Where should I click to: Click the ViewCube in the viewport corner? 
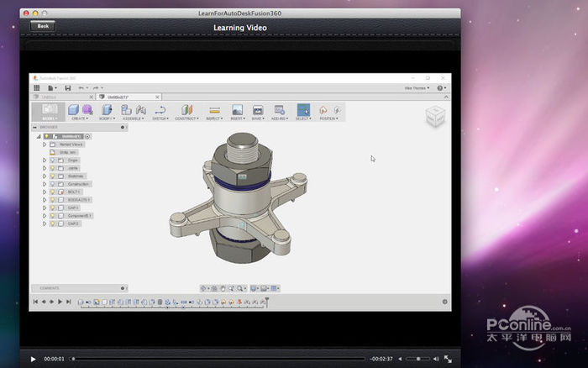coord(435,115)
